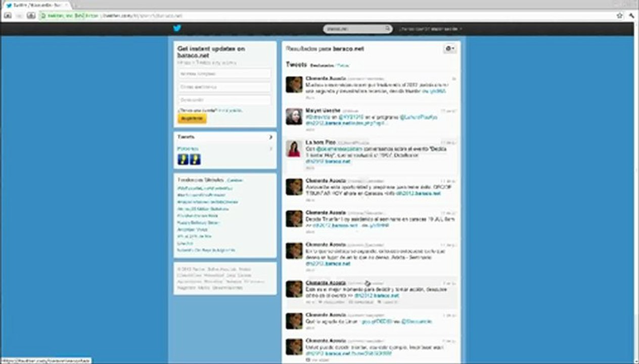Select the first filter next to the Tweets heading

click(322, 66)
